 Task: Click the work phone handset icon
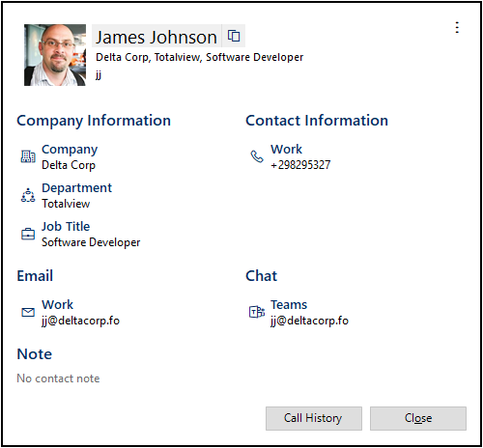257,156
